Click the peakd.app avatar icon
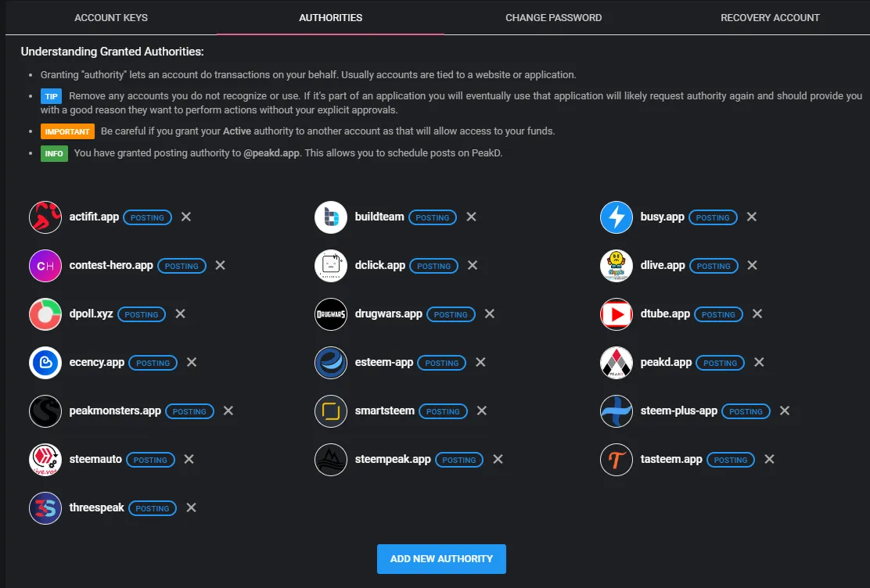The height and width of the screenshot is (588, 870). point(617,363)
